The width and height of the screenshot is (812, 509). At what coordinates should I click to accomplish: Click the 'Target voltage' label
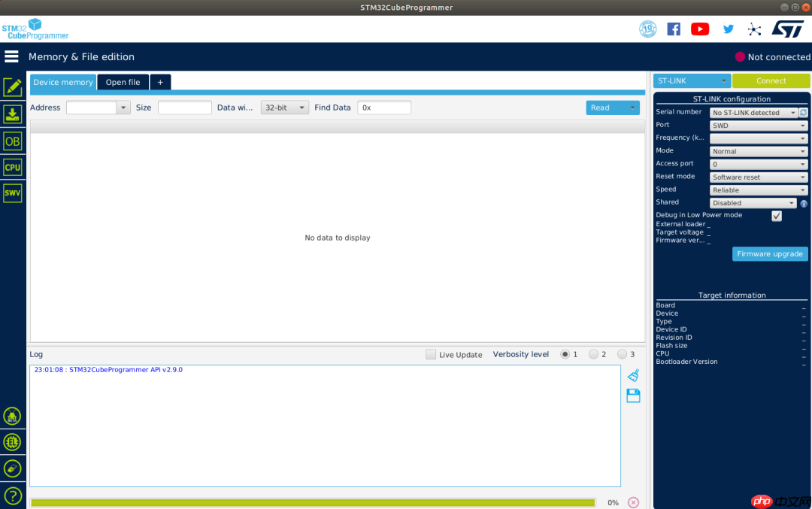pos(680,232)
